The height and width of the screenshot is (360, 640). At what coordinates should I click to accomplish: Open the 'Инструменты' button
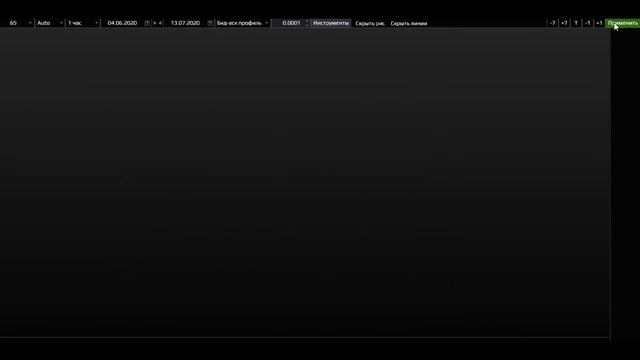[331, 23]
